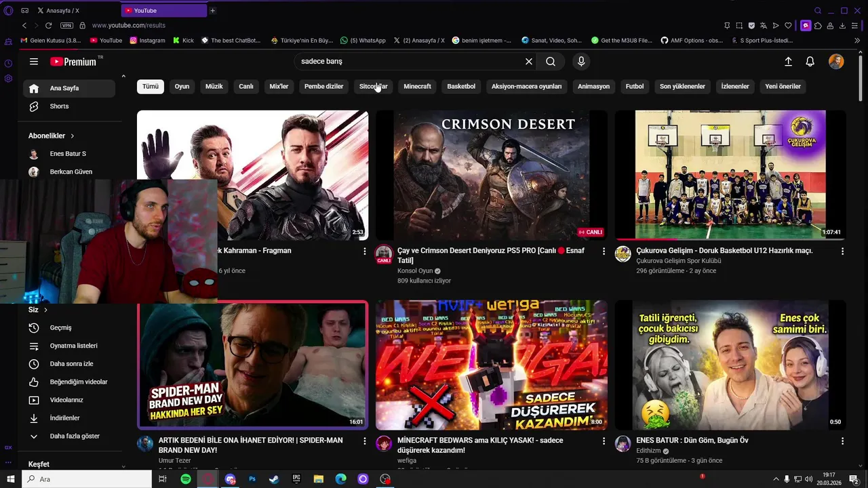Open the notifications bell
The height and width of the screenshot is (488, 868).
pos(810,62)
